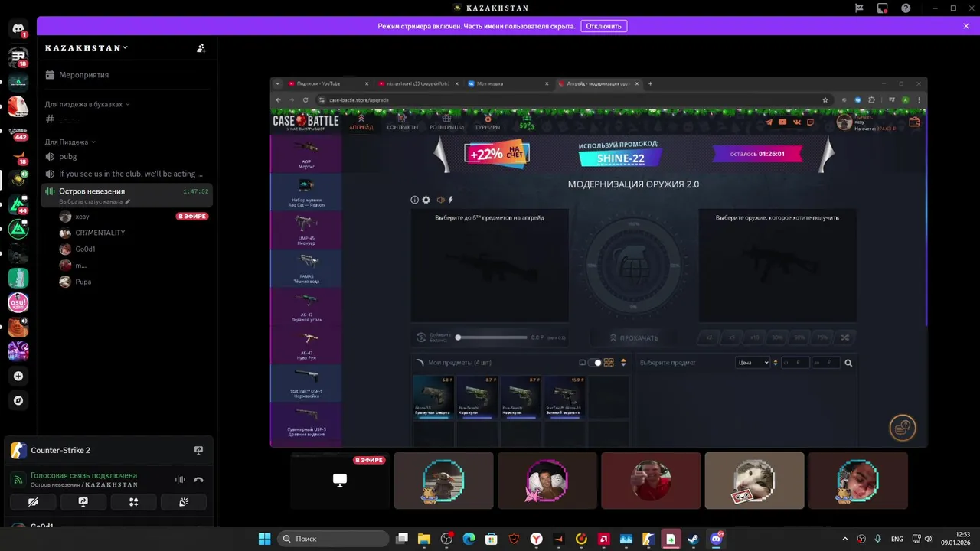
Task: Open Розыгрыши section on Case Battle
Action: 446,122
